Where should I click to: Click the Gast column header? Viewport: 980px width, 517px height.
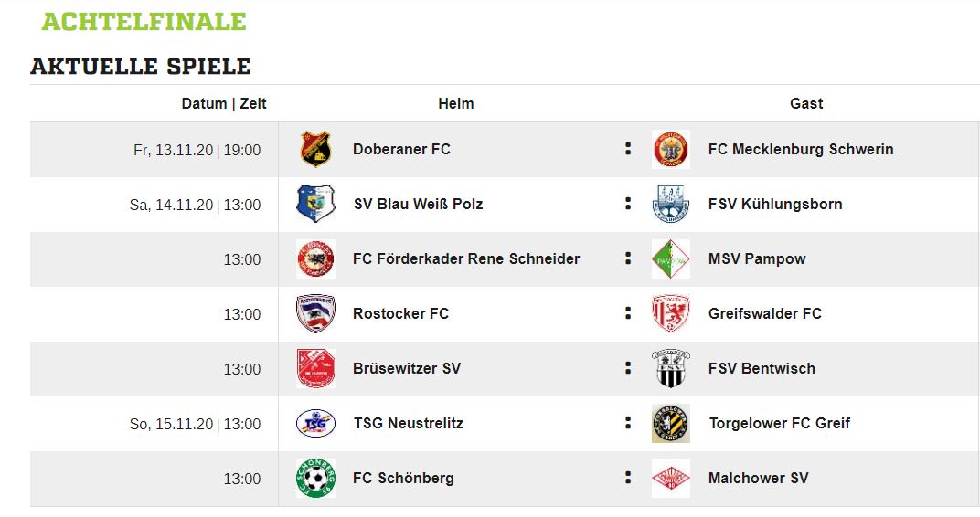coord(806,103)
